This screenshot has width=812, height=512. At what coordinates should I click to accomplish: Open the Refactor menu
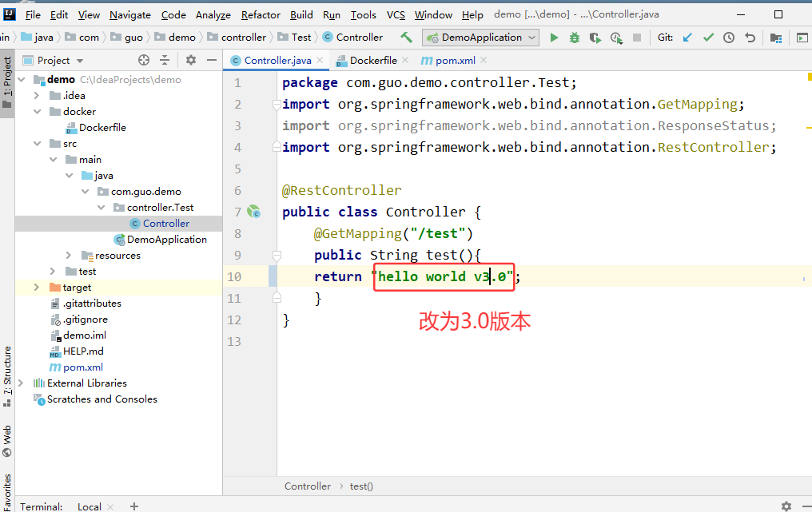(261, 15)
